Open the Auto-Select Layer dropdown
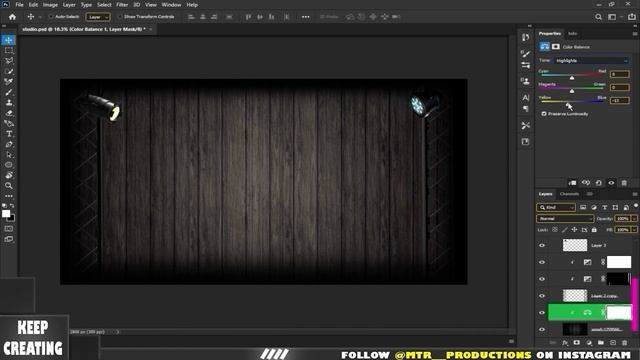Image resolution: width=640 pixels, height=360 pixels. click(x=98, y=17)
